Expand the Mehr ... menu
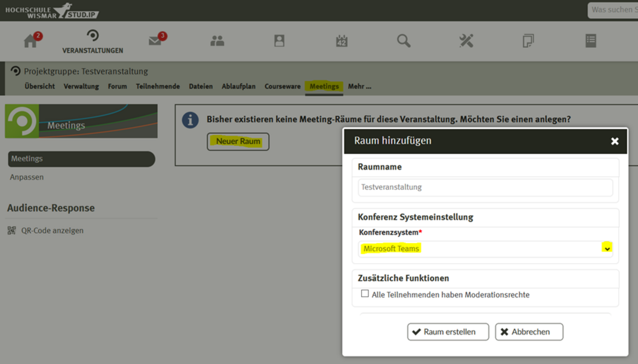This screenshot has width=638, height=364. [360, 86]
